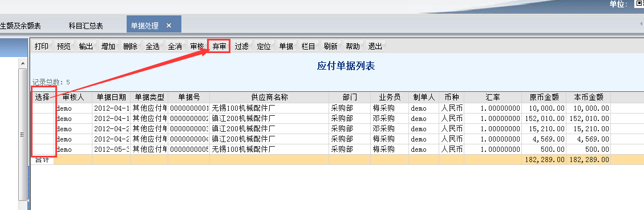Open 帮助 help
The width and height of the screenshot is (644, 210).
click(353, 46)
